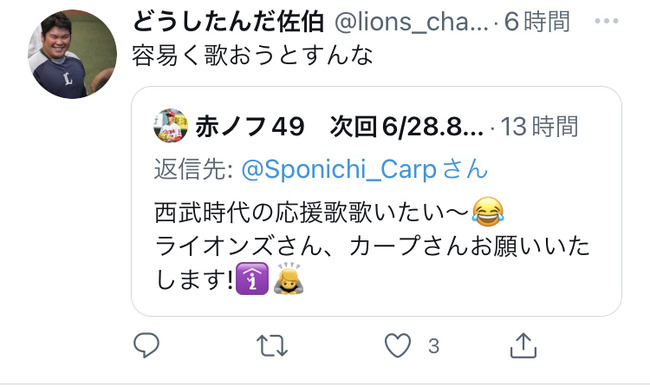Open the 13時間 timestamp in quoted tweet
650x387 pixels.
pyautogui.click(x=539, y=126)
